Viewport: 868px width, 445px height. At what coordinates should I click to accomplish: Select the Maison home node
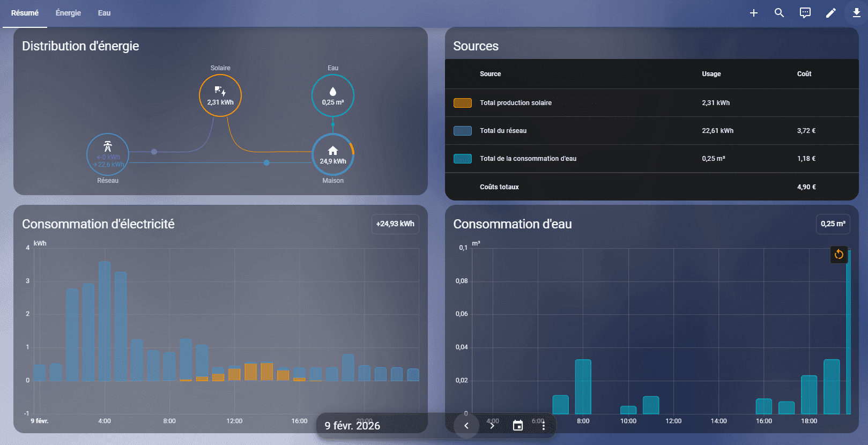(333, 154)
